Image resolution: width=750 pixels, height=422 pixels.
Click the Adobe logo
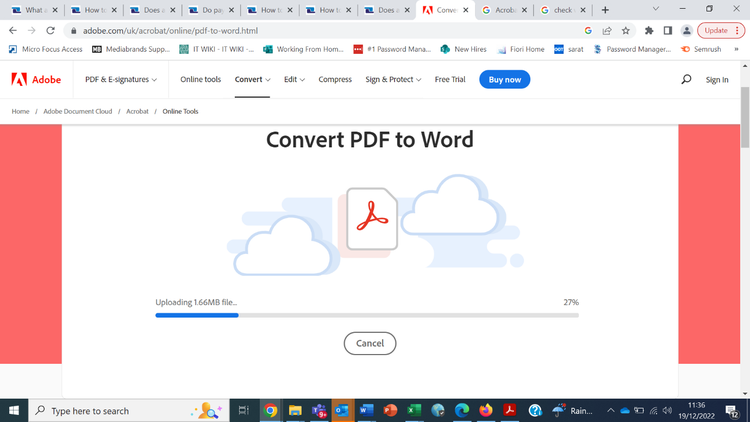point(36,79)
